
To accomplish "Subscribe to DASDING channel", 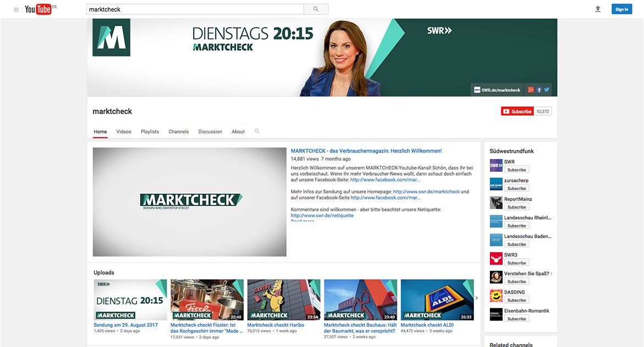I will click(517, 300).
